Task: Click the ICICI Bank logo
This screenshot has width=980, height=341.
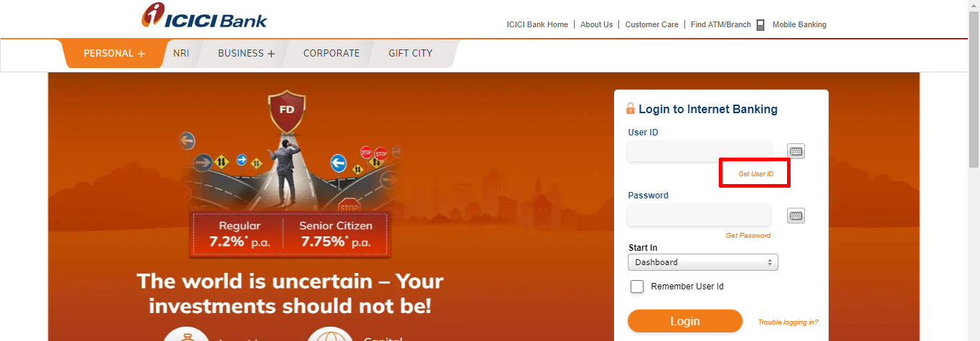Action: (204, 16)
